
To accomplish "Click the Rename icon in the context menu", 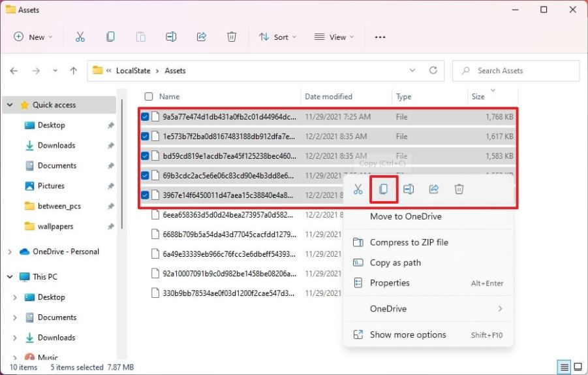I will pyautogui.click(x=409, y=189).
